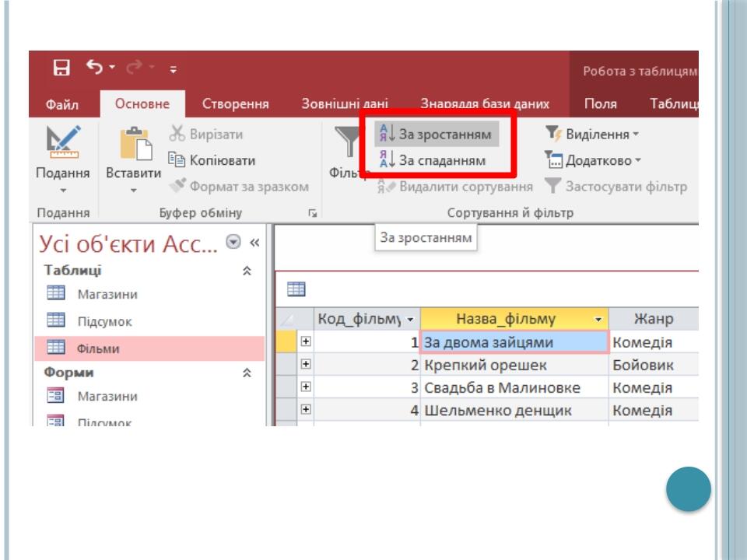Switch to the Створення ribbon tab
The height and width of the screenshot is (560, 747).
click(235, 103)
